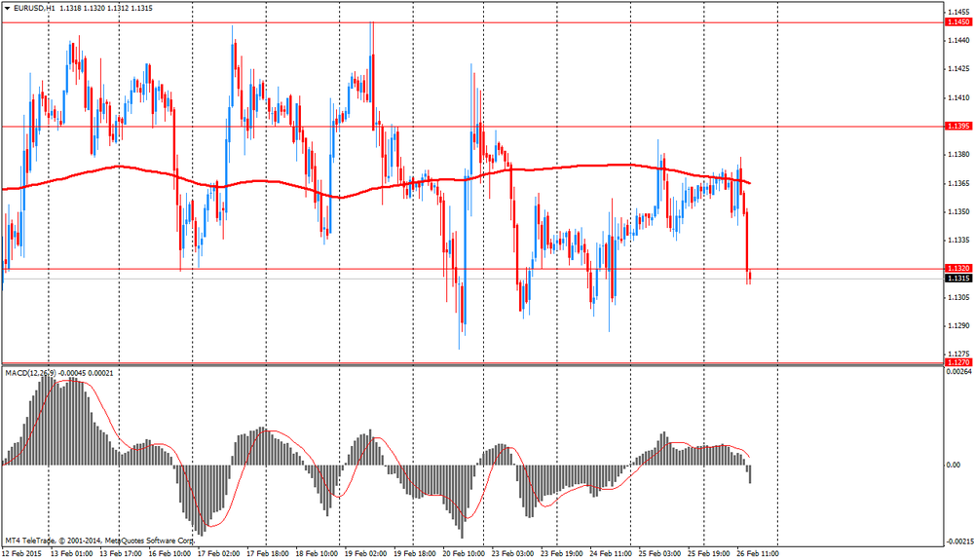Click the 1.1305 price axis label
This screenshot has width=974, height=560.
[958, 297]
